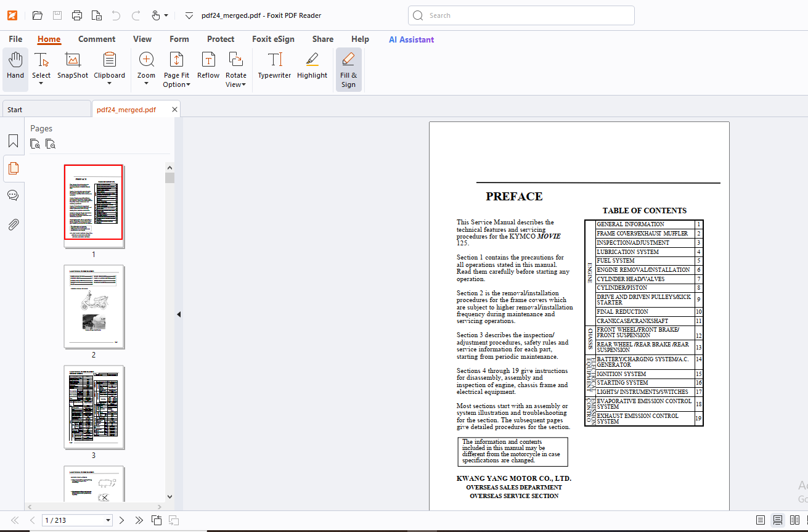This screenshot has width=808, height=532.
Task: Activate the Highlight tool
Action: click(x=312, y=65)
